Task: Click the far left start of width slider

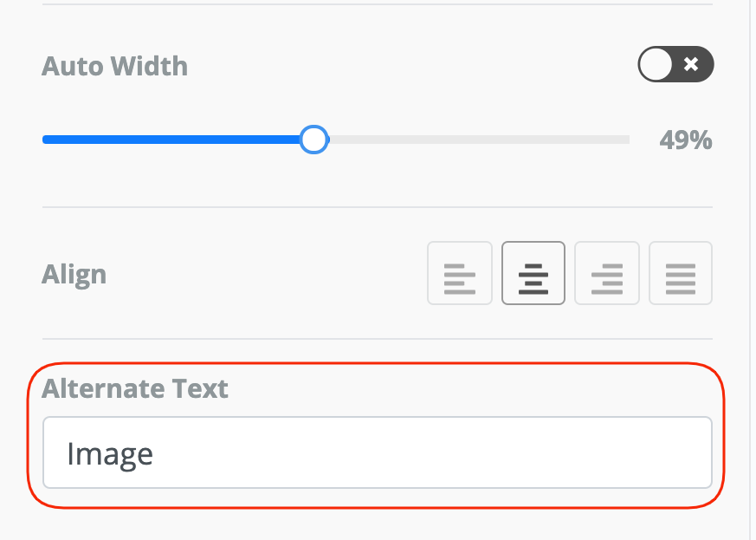Action: pos(47,140)
